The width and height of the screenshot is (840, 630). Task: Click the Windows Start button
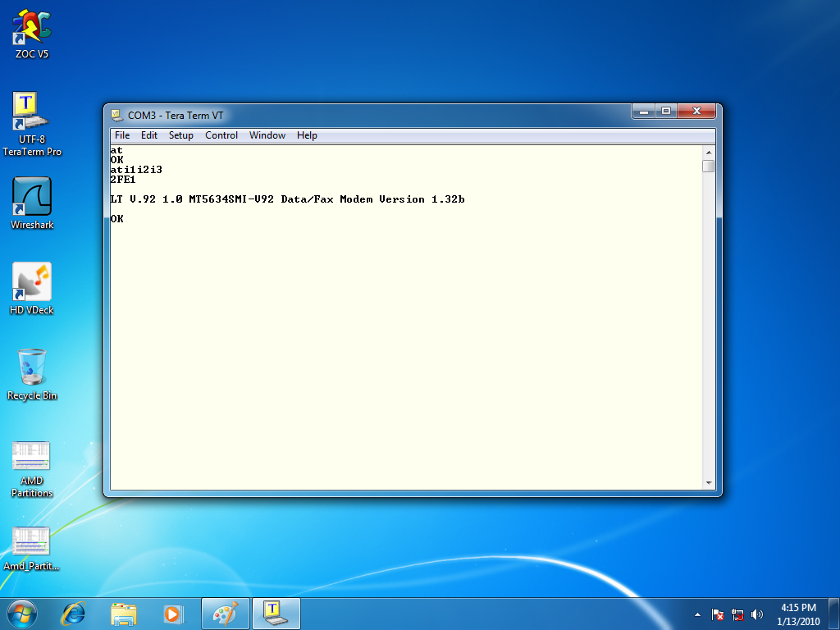click(x=22, y=613)
